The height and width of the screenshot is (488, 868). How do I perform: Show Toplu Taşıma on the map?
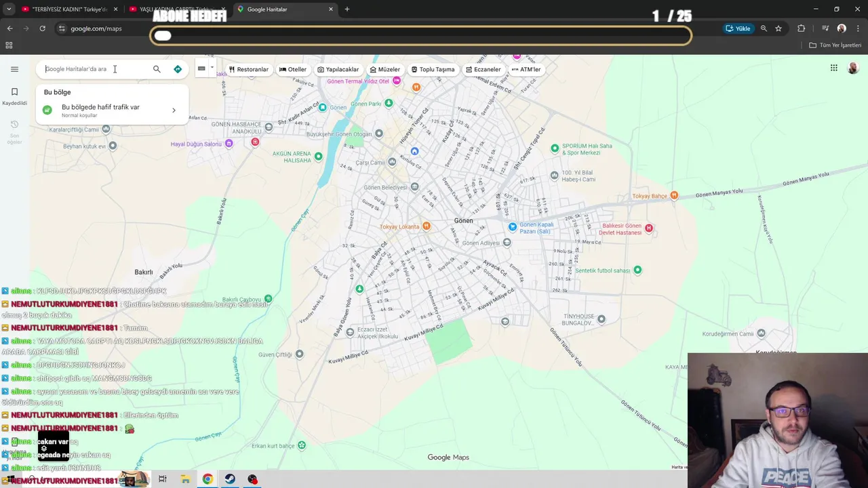(433, 69)
